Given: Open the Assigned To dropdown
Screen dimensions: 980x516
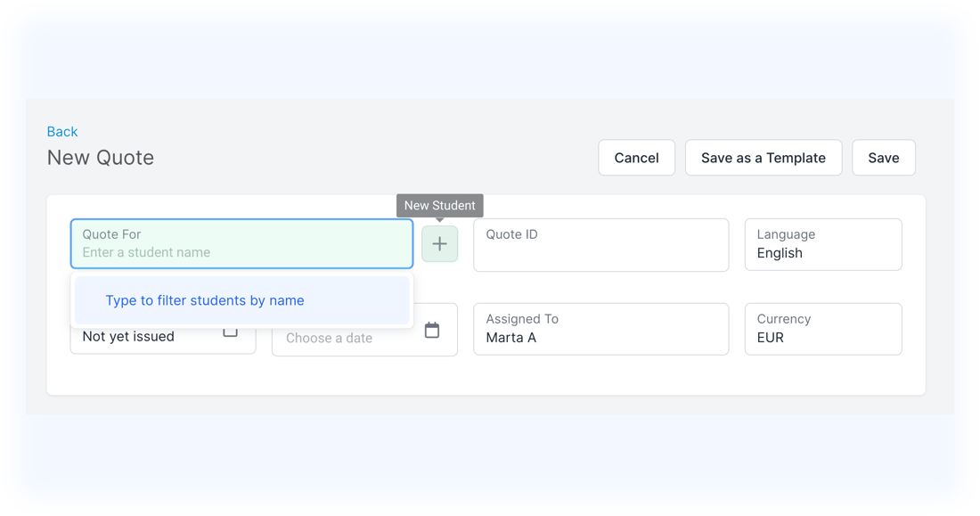Looking at the screenshot, I should click(600, 329).
